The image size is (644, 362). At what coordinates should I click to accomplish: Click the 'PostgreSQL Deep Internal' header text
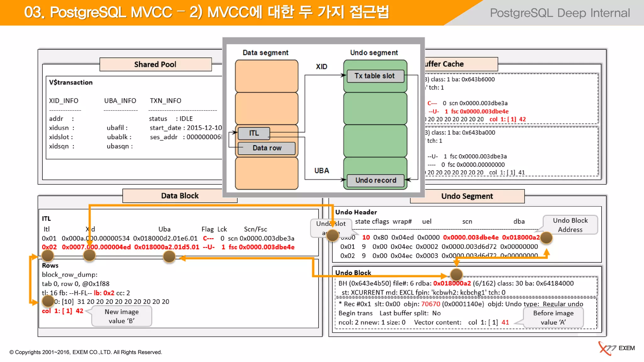pos(560,13)
